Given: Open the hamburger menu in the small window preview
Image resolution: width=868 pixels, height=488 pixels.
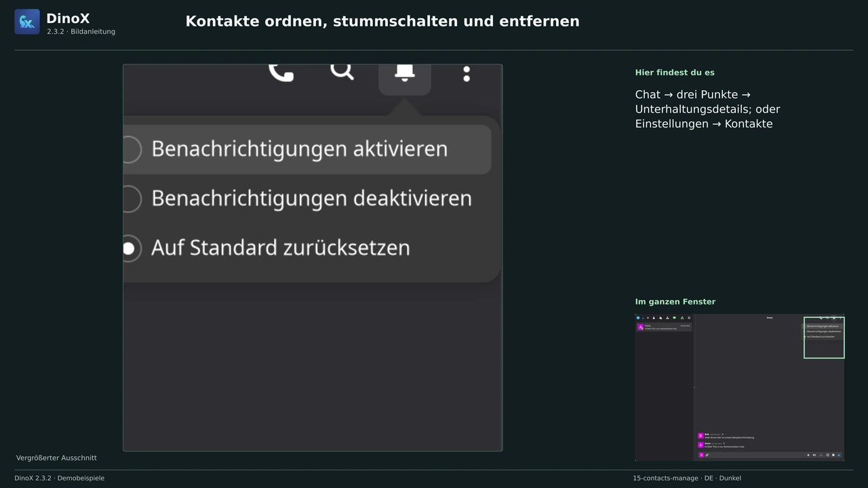Looking at the screenshot, I should (x=689, y=318).
